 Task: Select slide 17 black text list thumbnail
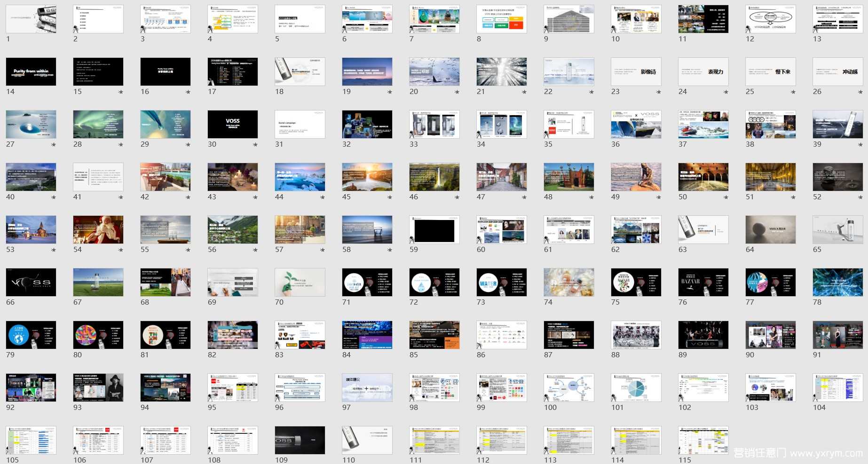pyautogui.click(x=233, y=71)
